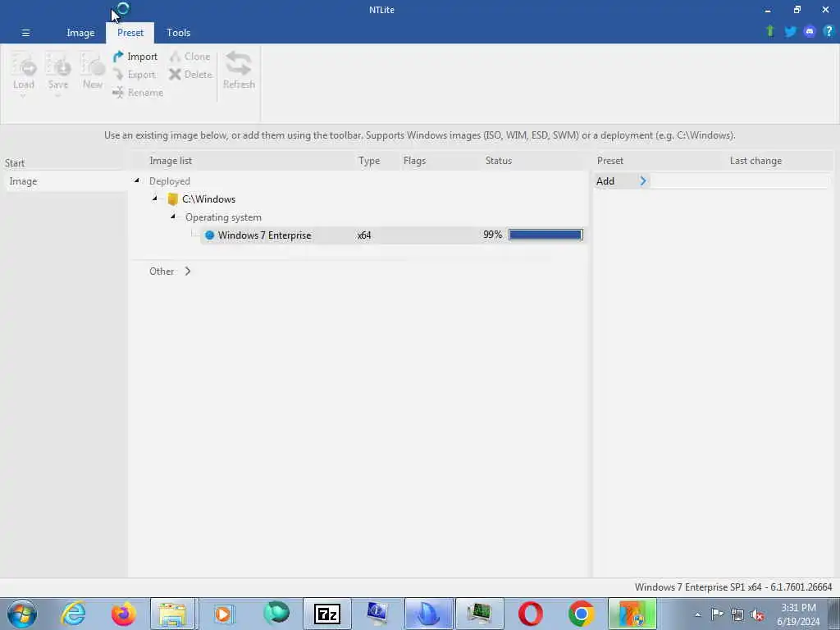The image size is (840, 630).
Task: Open File Explorer from the taskbar
Action: pyautogui.click(x=173, y=614)
